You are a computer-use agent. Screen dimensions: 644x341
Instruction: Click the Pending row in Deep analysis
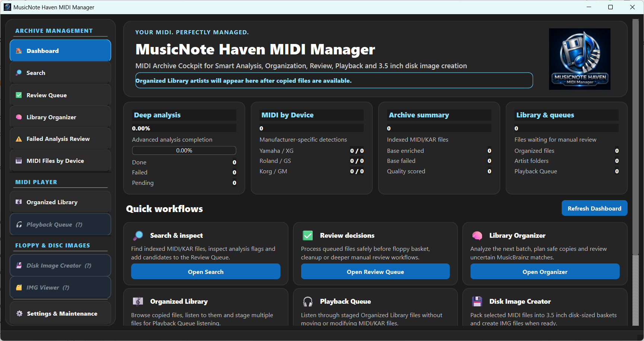click(x=184, y=183)
